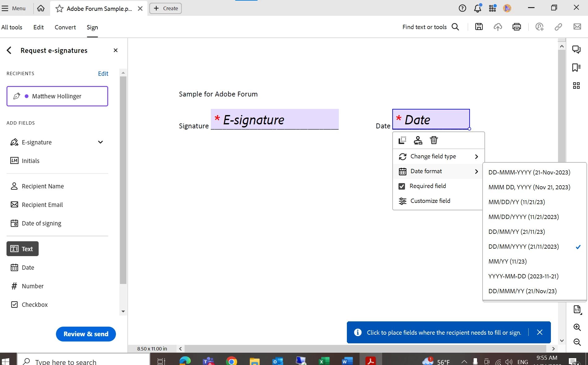
Task: Open the comments panel icon
Action: [576, 49]
